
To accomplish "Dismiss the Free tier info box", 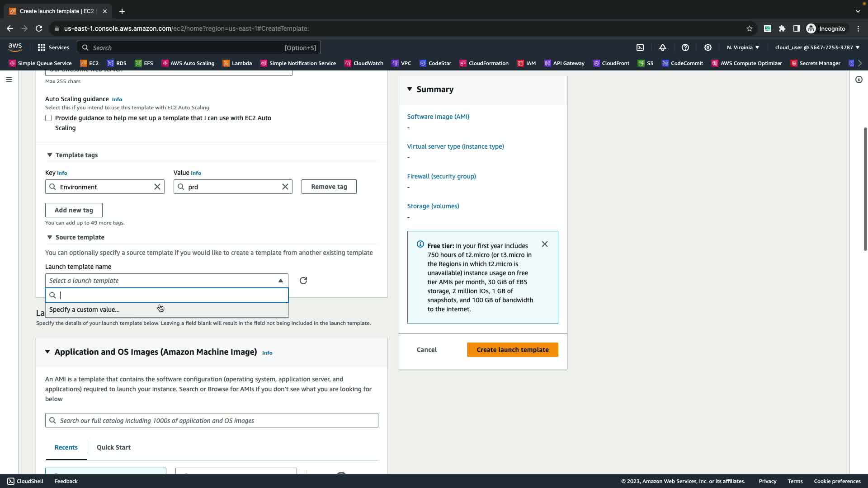I will [545, 244].
